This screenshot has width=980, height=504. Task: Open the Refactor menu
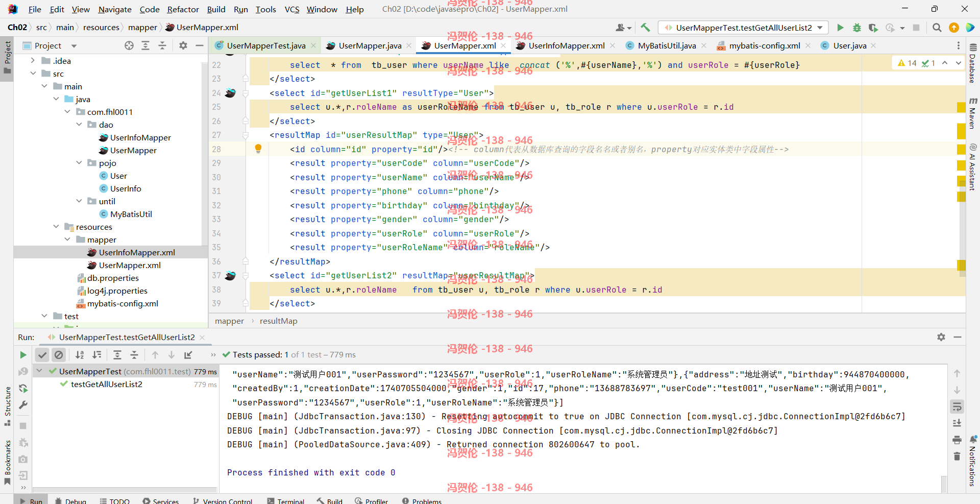(183, 9)
